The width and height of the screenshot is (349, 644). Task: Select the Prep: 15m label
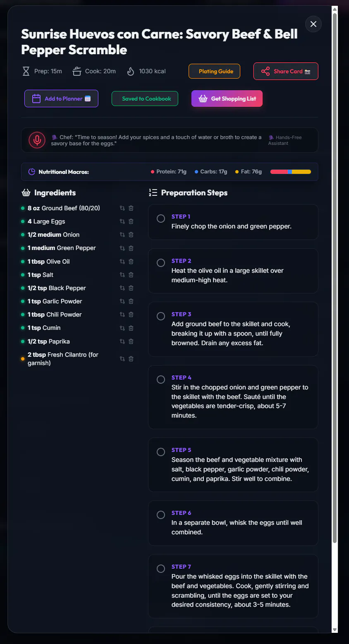(48, 71)
